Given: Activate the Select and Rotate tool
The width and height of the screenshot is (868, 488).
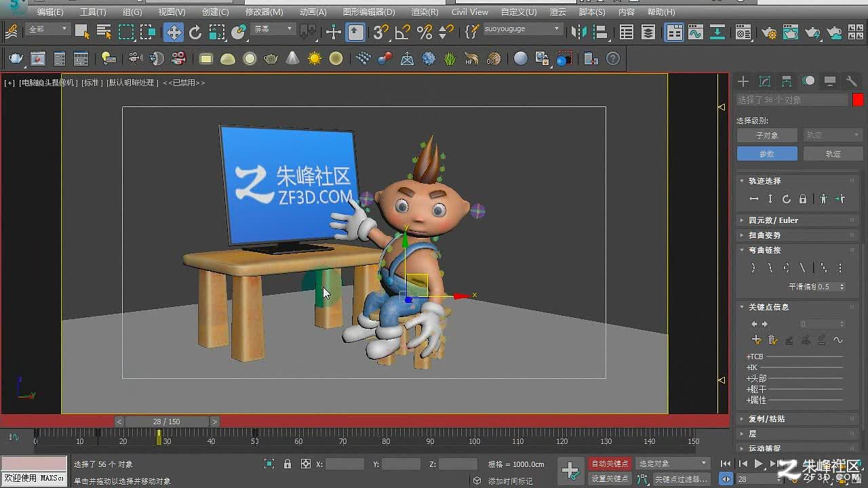Looking at the screenshot, I should pos(195,32).
